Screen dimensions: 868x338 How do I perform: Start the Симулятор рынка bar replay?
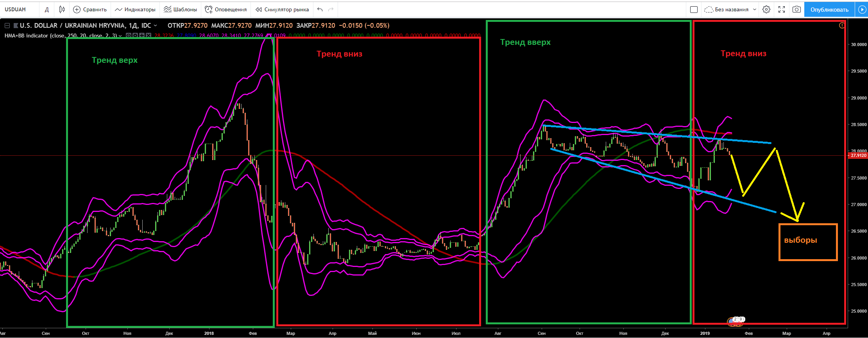282,9
